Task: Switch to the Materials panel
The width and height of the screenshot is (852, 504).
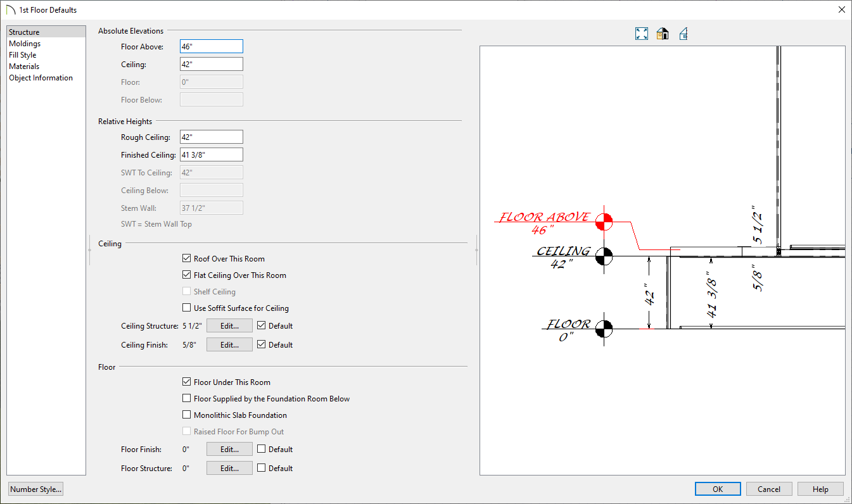Action: tap(24, 66)
